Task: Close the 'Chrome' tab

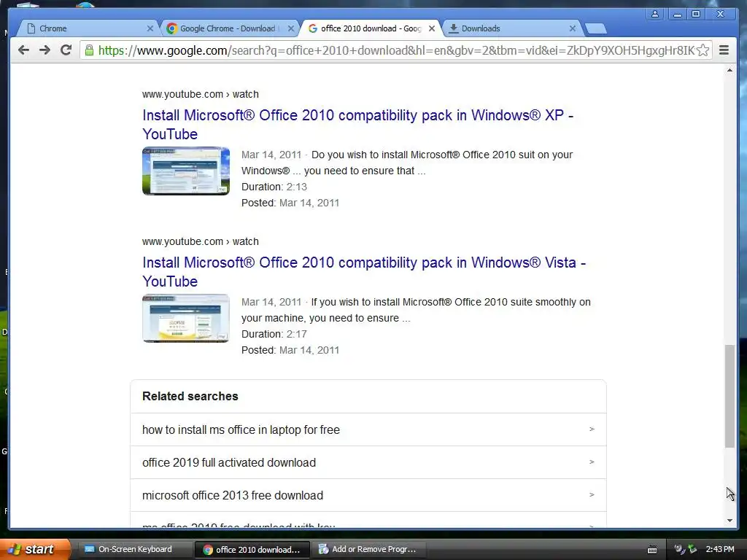Action: coord(150,28)
